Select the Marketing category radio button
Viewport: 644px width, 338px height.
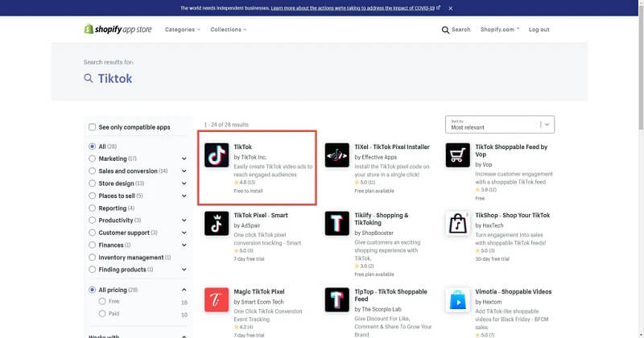pyautogui.click(x=92, y=159)
